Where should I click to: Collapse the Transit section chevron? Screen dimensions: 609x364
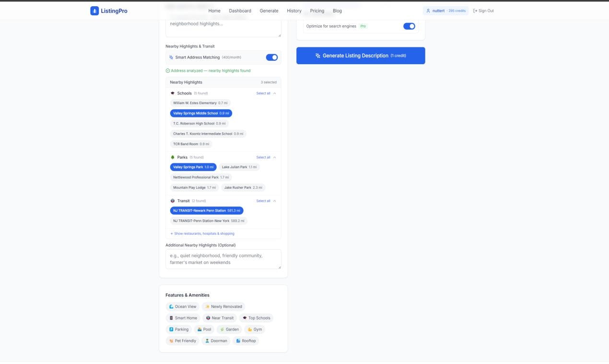(x=274, y=201)
